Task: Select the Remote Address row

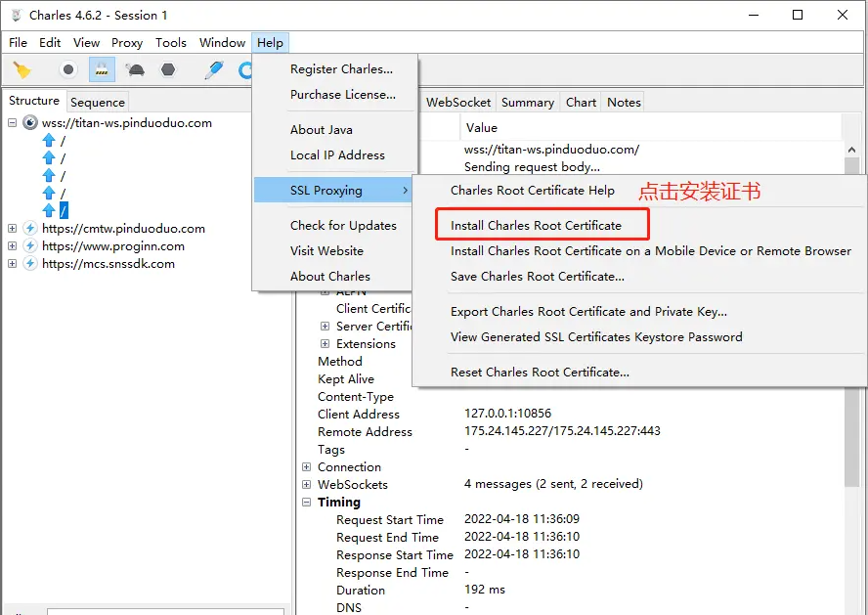Action: point(570,432)
